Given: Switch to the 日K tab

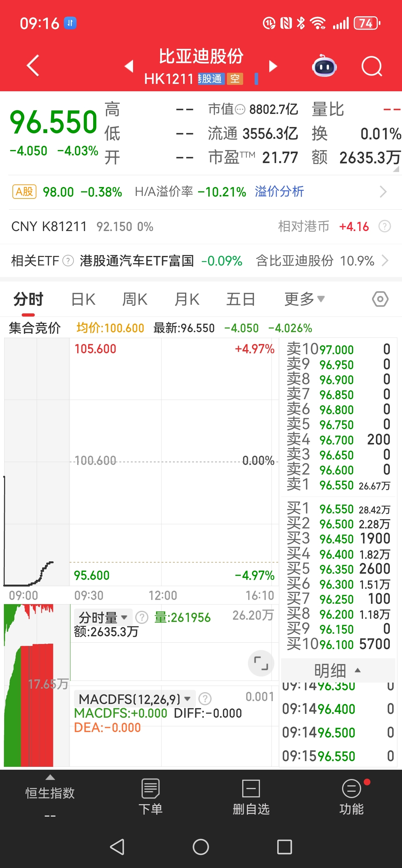Looking at the screenshot, I should pos(83,299).
